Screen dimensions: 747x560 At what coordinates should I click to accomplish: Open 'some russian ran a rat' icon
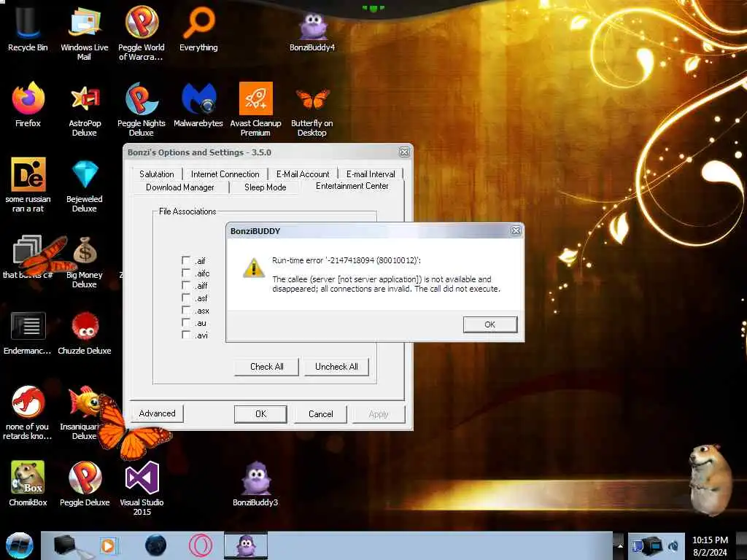coord(28,184)
